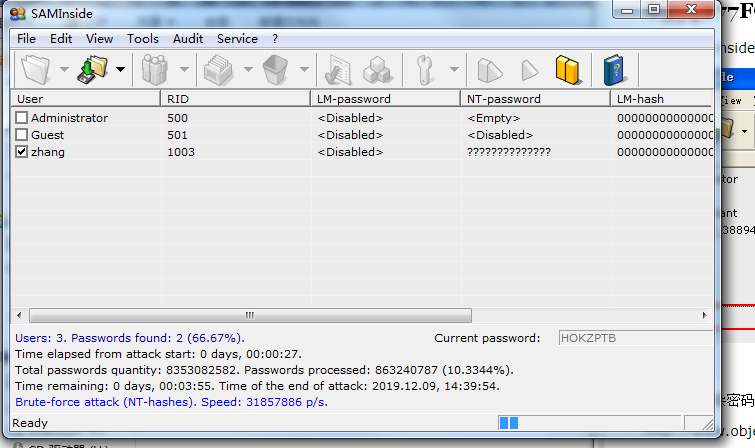The image size is (755, 448).
Task: Click the blue Help book icon
Action: tap(614, 70)
